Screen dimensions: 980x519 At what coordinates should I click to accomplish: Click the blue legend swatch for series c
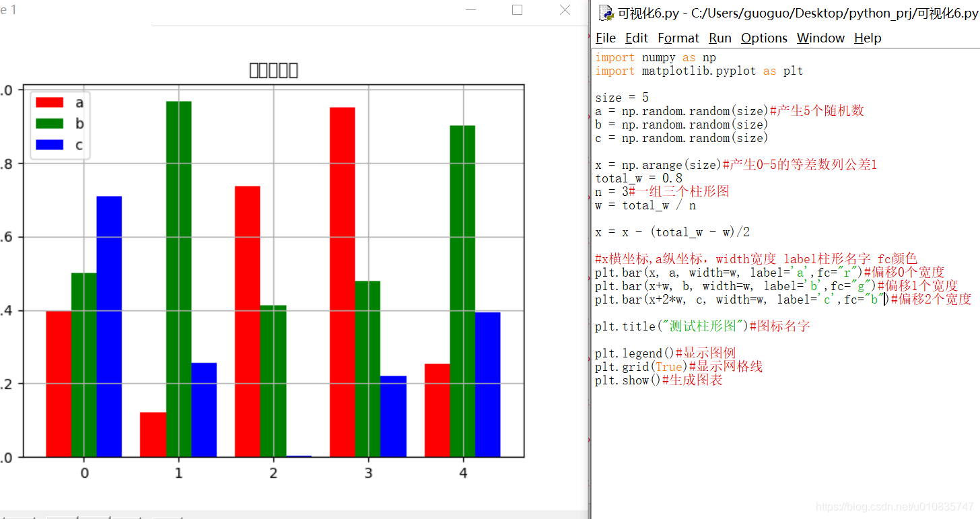tap(49, 145)
